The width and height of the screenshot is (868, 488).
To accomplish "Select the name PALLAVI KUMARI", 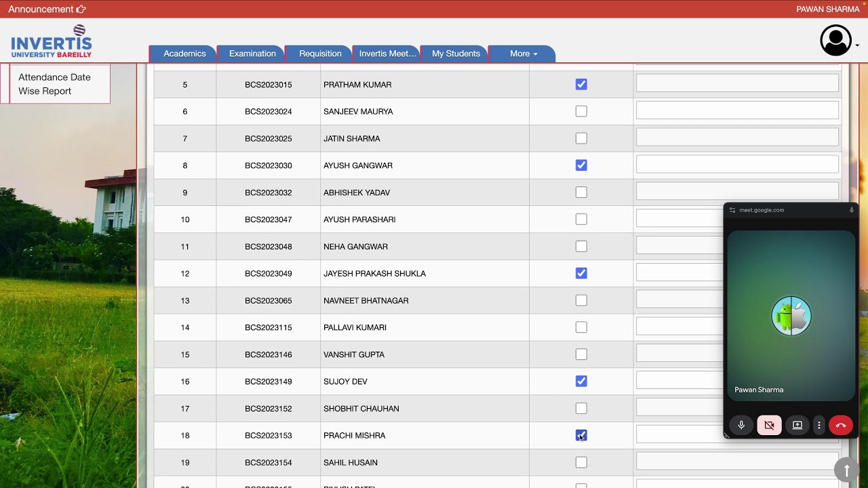I will coord(355,327).
